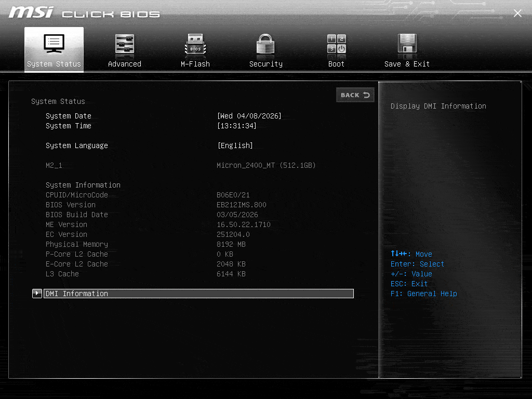Edit the System Date value

click(249, 116)
